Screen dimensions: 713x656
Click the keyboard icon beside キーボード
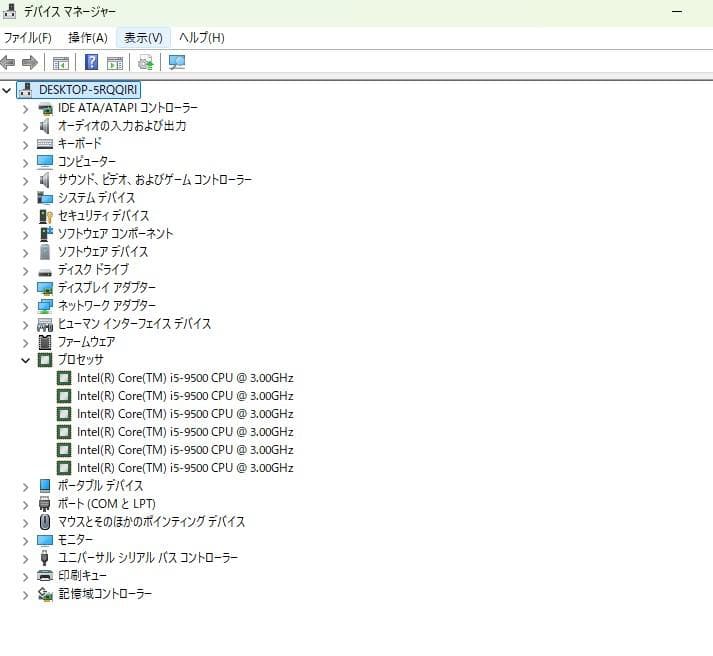[45, 144]
